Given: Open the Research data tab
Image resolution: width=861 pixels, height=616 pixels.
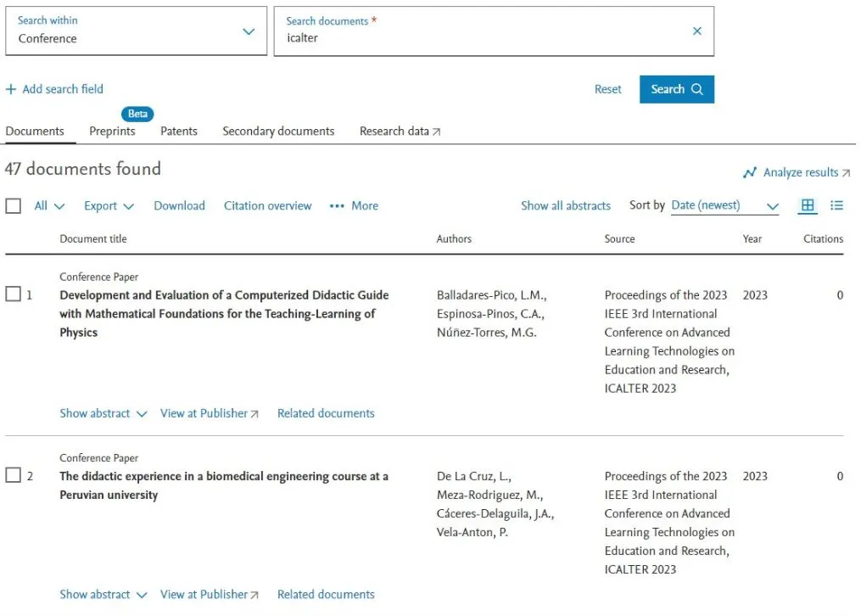Looking at the screenshot, I should [400, 132].
